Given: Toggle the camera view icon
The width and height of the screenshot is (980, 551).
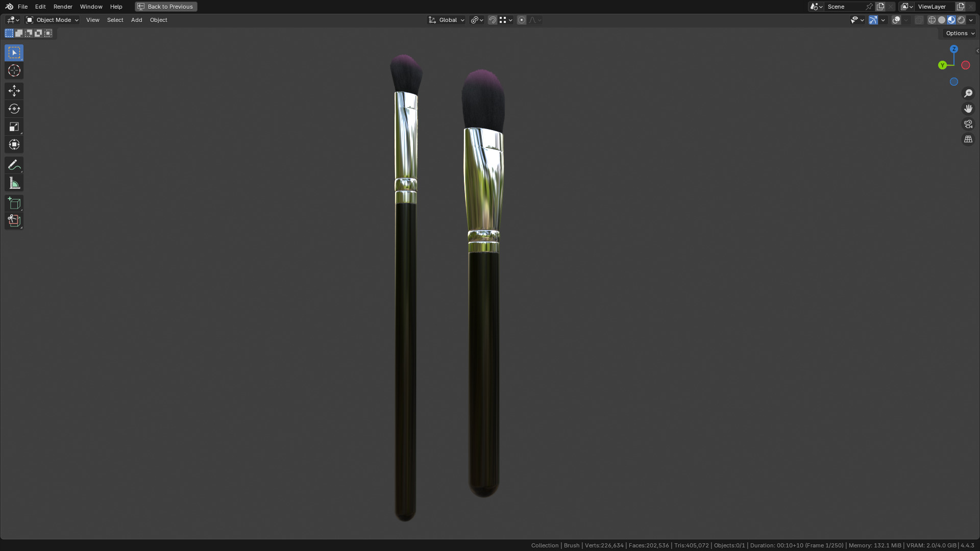Looking at the screenshot, I should [968, 124].
